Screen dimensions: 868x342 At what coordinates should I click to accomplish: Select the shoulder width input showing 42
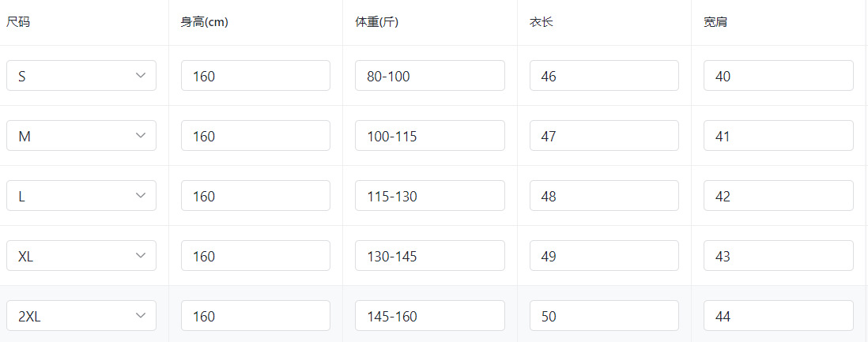(x=778, y=196)
